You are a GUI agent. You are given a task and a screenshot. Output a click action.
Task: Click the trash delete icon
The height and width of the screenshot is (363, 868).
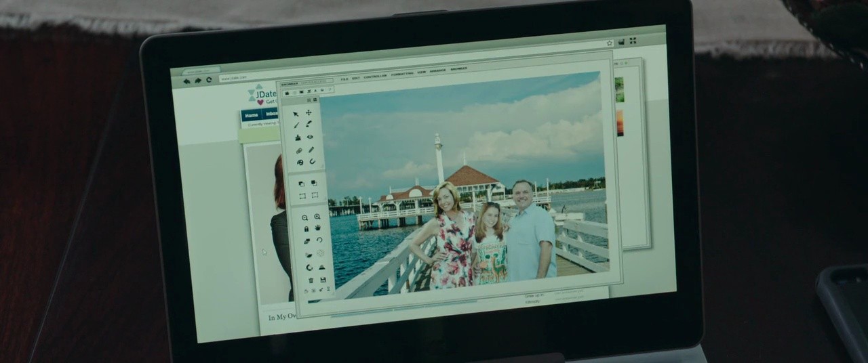pos(311,280)
